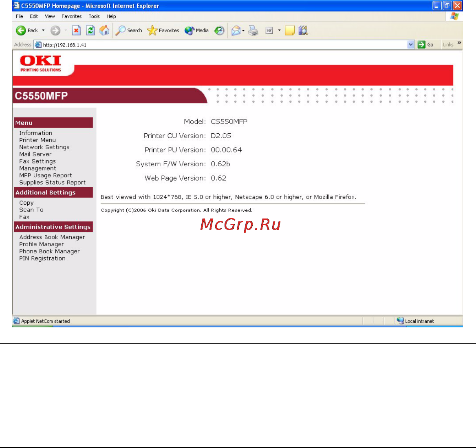Open Fax Settings link
The height and width of the screenshot is (448, 476).
37,161
